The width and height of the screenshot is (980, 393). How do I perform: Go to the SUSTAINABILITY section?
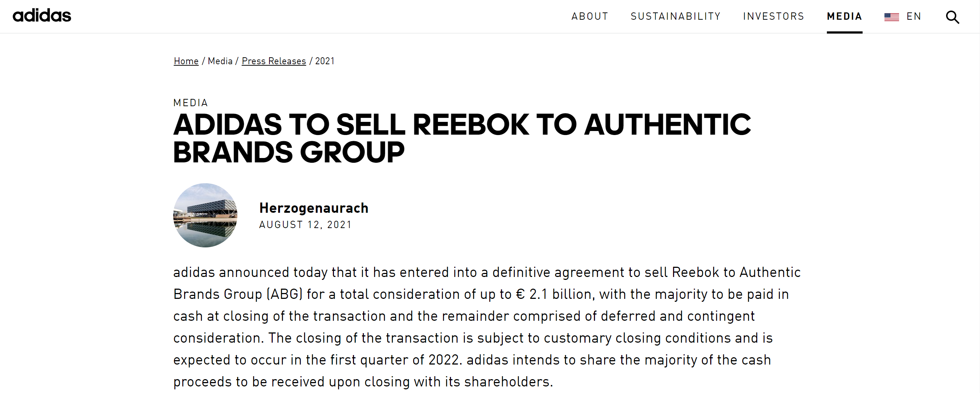click(676, 16)
